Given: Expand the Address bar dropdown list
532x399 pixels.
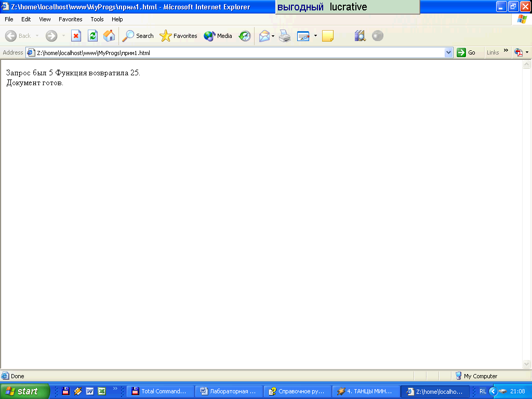Looking at the screenshot, I should (448, 52).
